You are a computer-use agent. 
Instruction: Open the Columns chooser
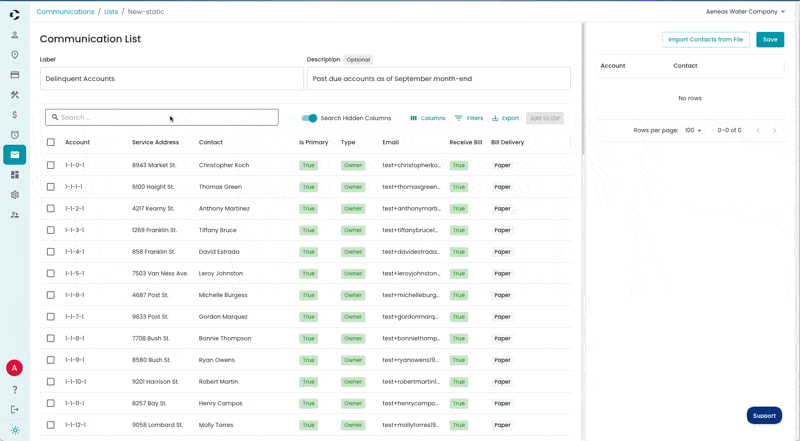tap(428, 118)
